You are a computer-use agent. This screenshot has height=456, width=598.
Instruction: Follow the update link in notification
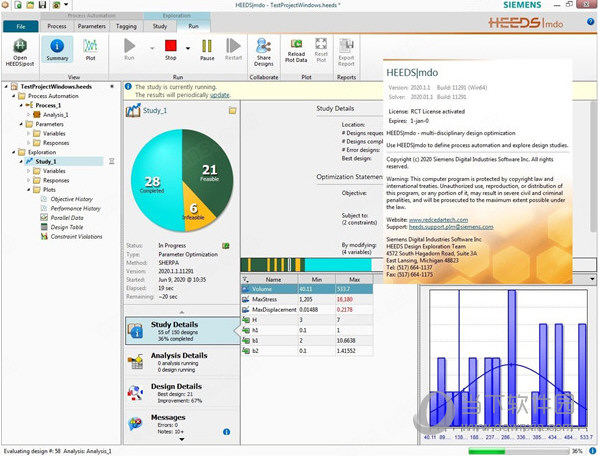[x=220, y=95]
